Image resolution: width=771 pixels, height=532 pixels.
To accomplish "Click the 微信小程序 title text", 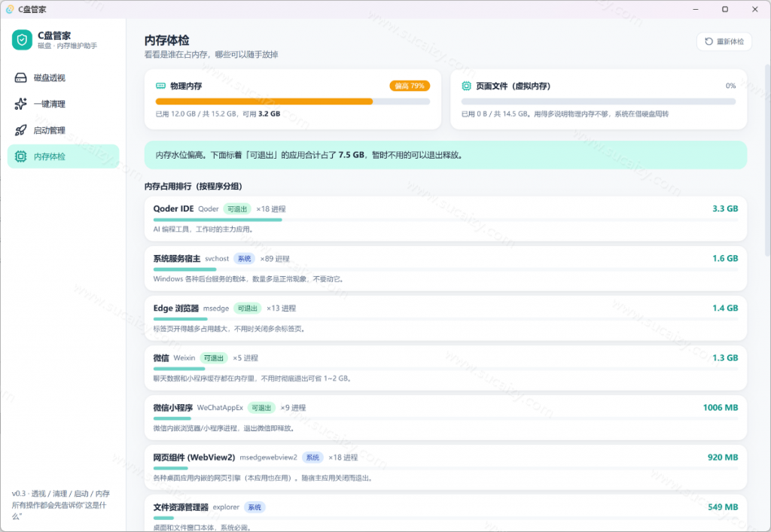I will (172, 408).
